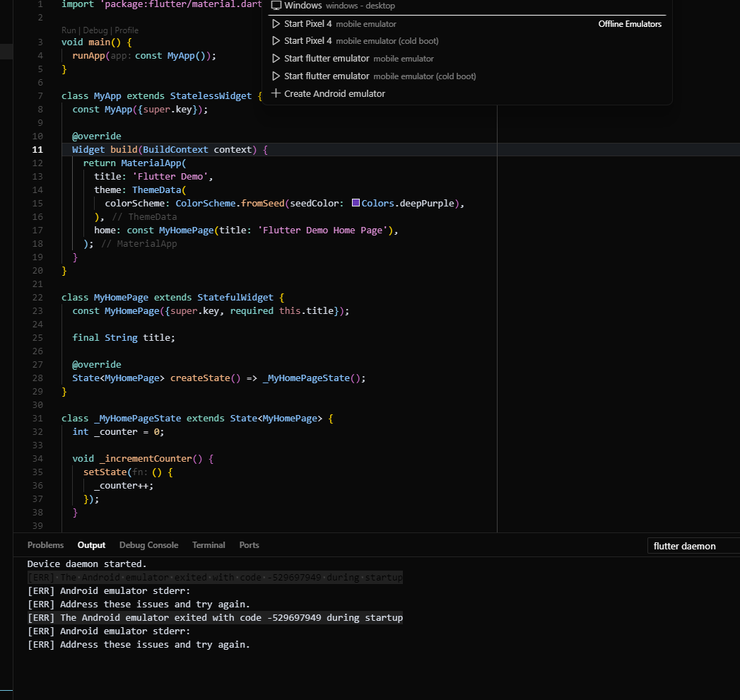This screenshot has width=740, height=700.
Task: Click the bright '[ERR] The Android emulator exited' line
Action: coord(215,618)
